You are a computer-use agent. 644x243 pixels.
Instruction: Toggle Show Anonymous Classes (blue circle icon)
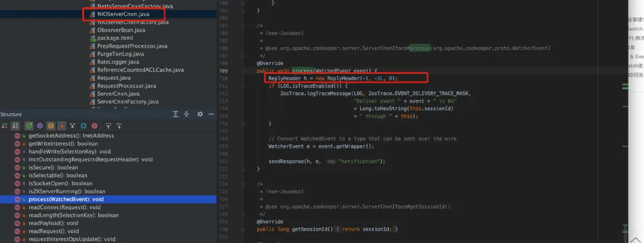83,126
